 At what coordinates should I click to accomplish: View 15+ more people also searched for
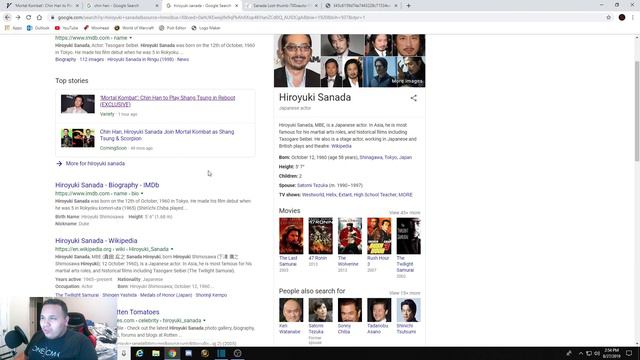(x=404, y=293)
